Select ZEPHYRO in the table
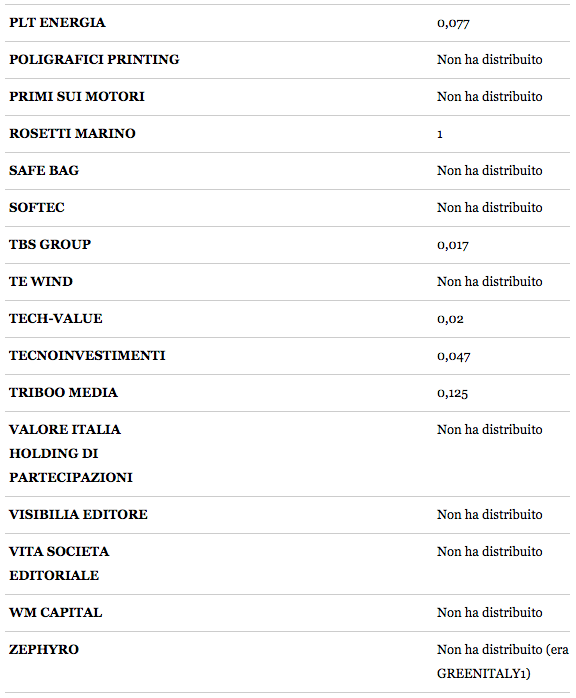 click(x=44, y=649)
